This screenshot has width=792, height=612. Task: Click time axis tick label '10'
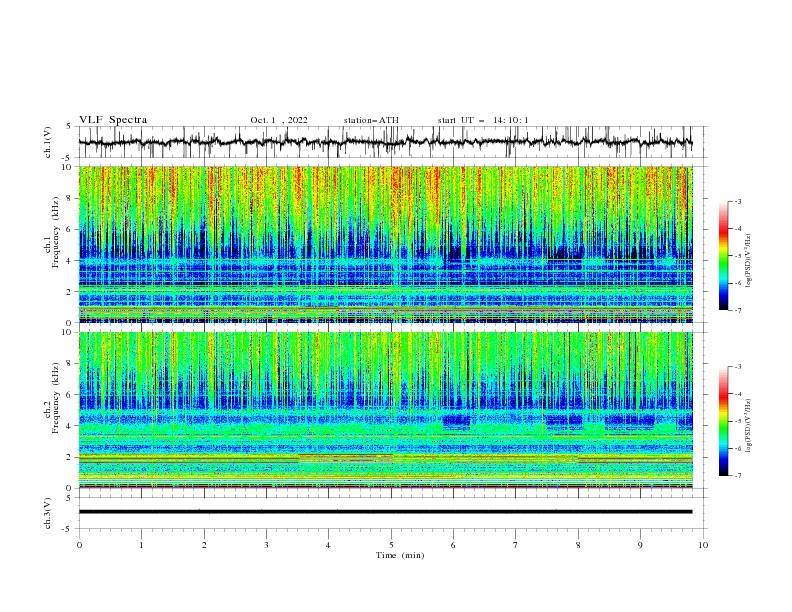click(x=703, y=545)
